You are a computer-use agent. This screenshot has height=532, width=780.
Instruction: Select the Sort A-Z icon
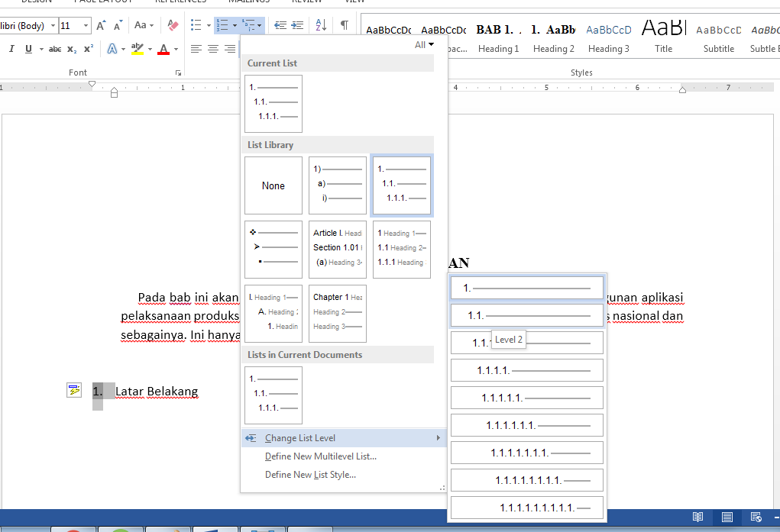pos(320,25)
